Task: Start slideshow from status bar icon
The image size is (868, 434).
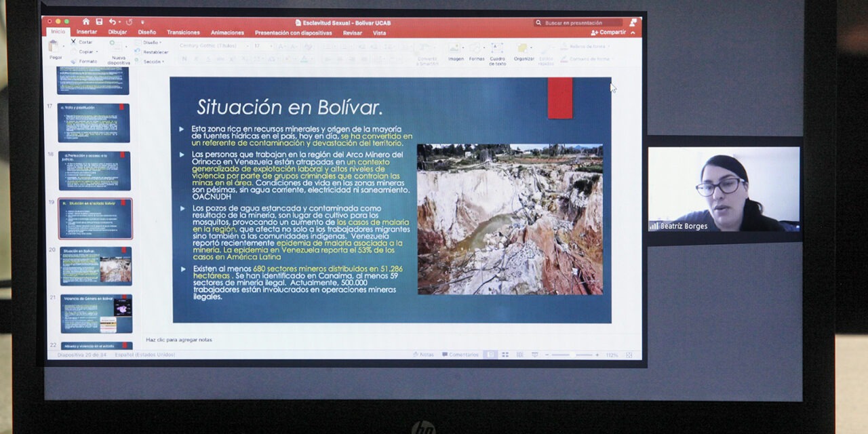Action: [535, 355]
